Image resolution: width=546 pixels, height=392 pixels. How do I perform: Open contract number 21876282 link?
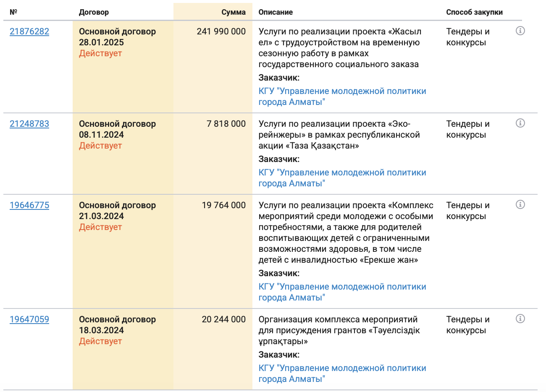[x=29, y=31]
